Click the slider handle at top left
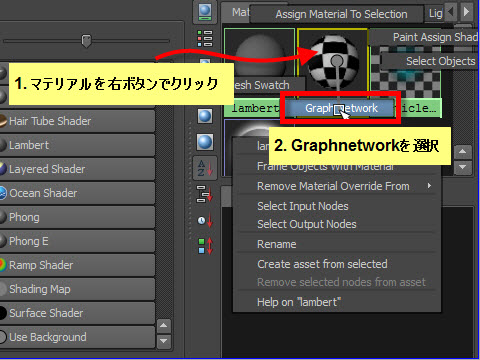The image size is (480, 360). [86, 41]
